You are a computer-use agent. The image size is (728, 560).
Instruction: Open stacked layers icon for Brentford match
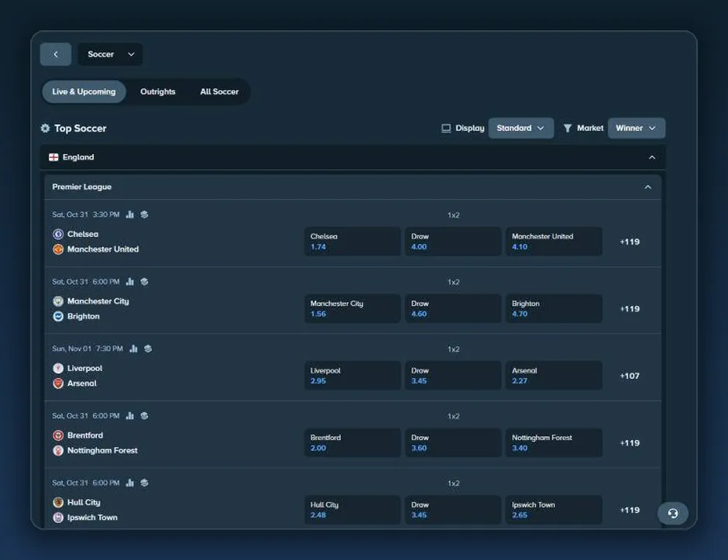[x=144, y=416]
